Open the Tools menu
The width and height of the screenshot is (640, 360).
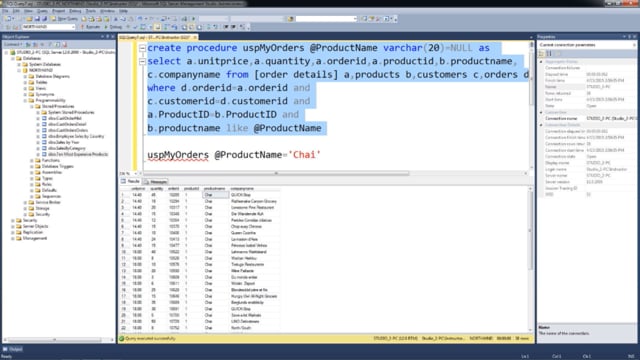pos(91,11)
